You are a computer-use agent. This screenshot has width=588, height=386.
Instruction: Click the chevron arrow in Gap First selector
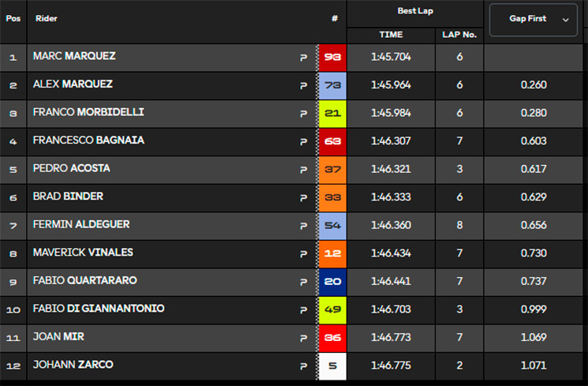[x=565, y=20]
